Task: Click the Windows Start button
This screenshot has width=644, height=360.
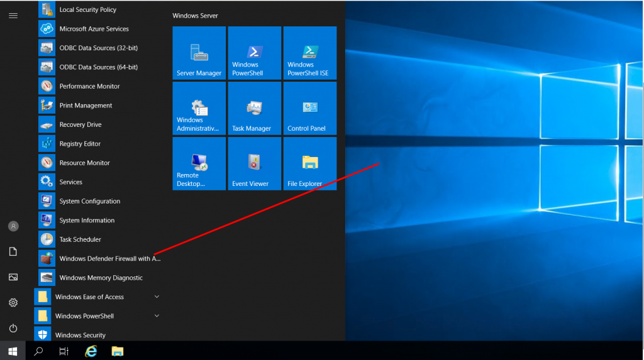Action: (13, 351)
